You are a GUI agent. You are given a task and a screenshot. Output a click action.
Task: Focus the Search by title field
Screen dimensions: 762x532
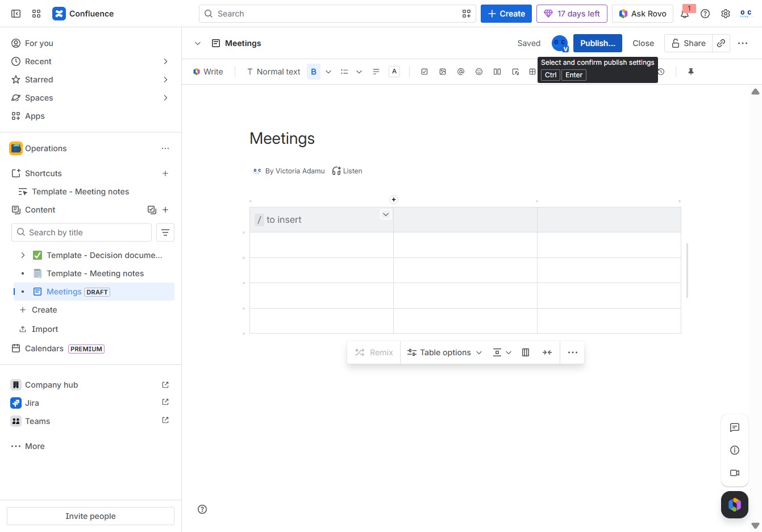click(x=81, y=232)
